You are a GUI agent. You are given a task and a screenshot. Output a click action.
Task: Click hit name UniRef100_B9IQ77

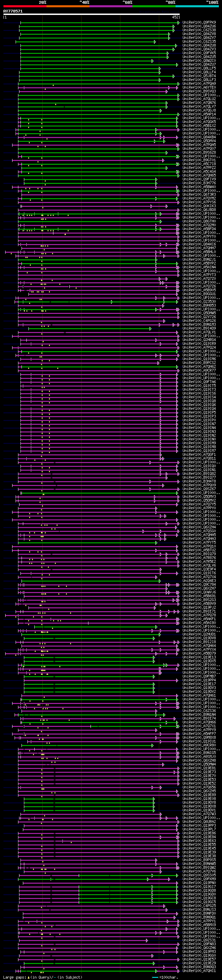coord(199,477)
